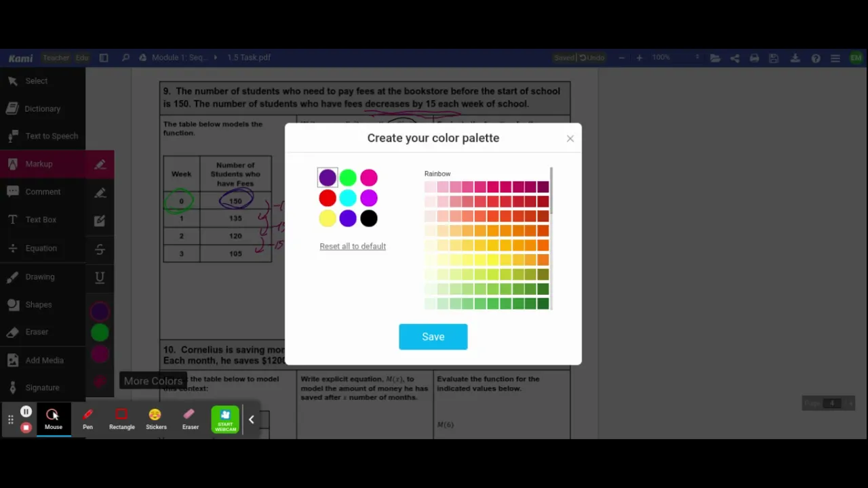Image resolution: width=868 pixels, height=488 pixels.
Task: Open the hamburger menu icon
Action: pos(835,58)
